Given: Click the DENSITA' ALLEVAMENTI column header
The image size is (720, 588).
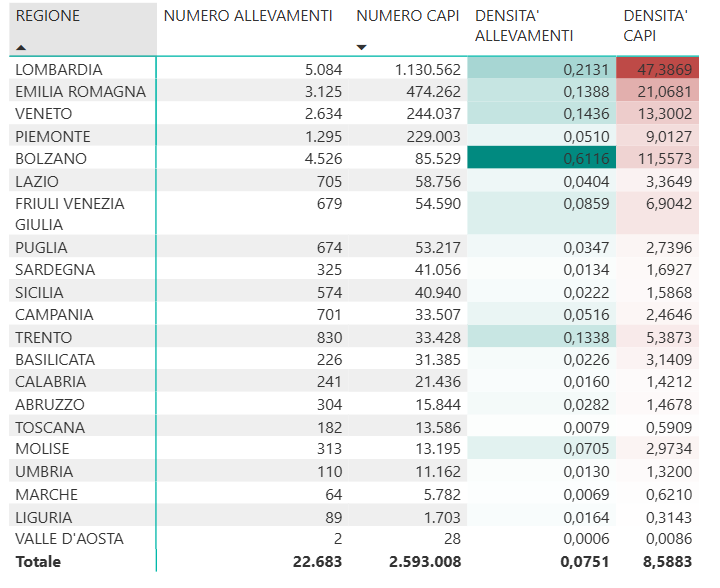Looking at the screenshot, I should (x=523, y=26).
